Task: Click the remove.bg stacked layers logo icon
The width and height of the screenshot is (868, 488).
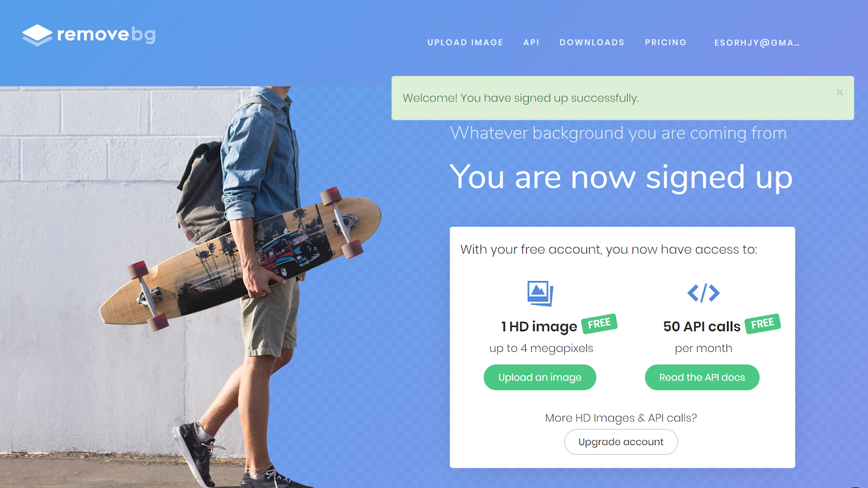Action: click(37, 35)
